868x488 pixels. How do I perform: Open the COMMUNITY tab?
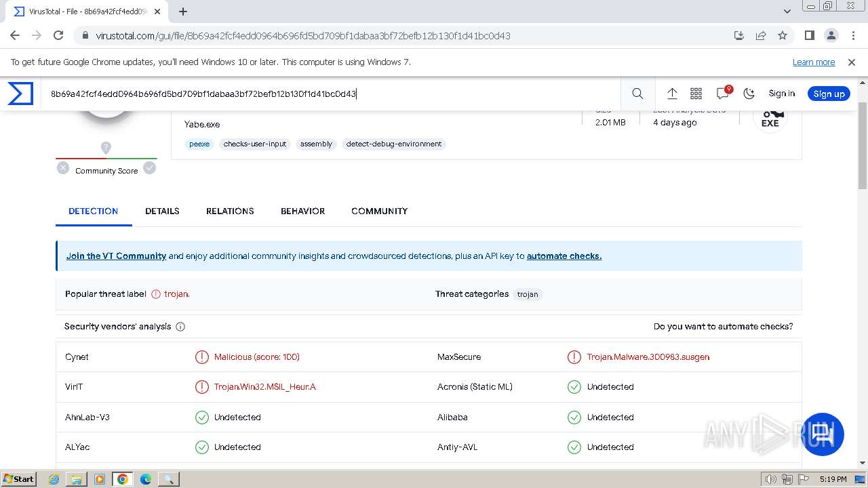[x=379, y=211]
